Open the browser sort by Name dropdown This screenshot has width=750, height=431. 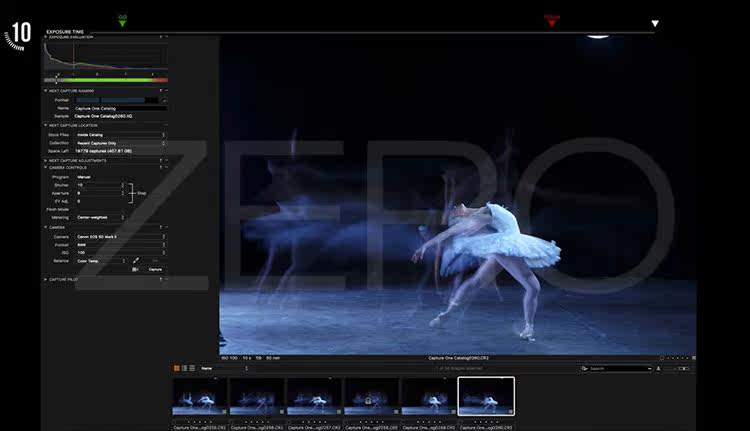point(224,368)
